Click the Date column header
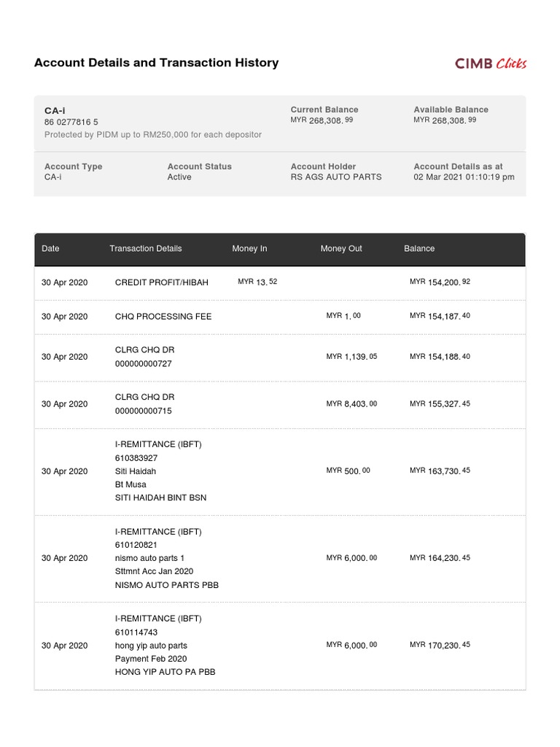 click(50, 249)
